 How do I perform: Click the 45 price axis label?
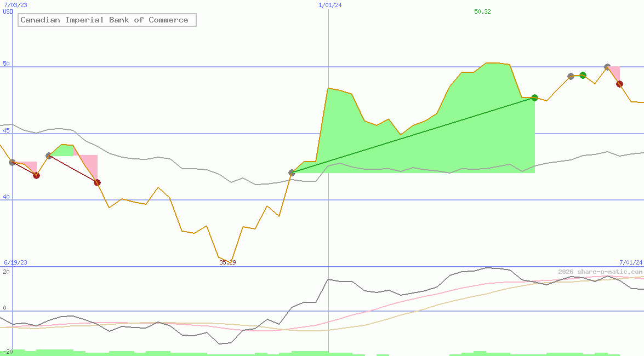coord(6,130)
